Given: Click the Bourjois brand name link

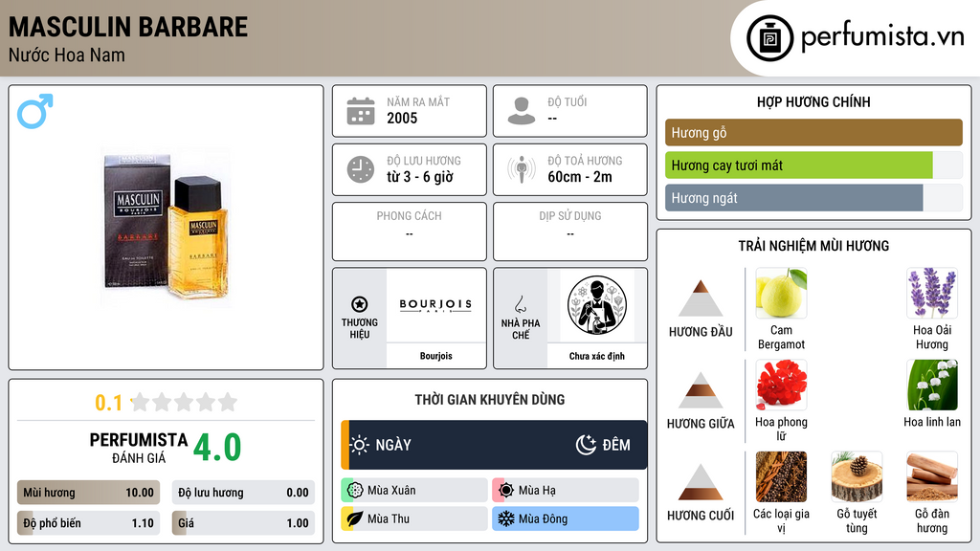Looking at the screenshot, I should tap(435, 356).
